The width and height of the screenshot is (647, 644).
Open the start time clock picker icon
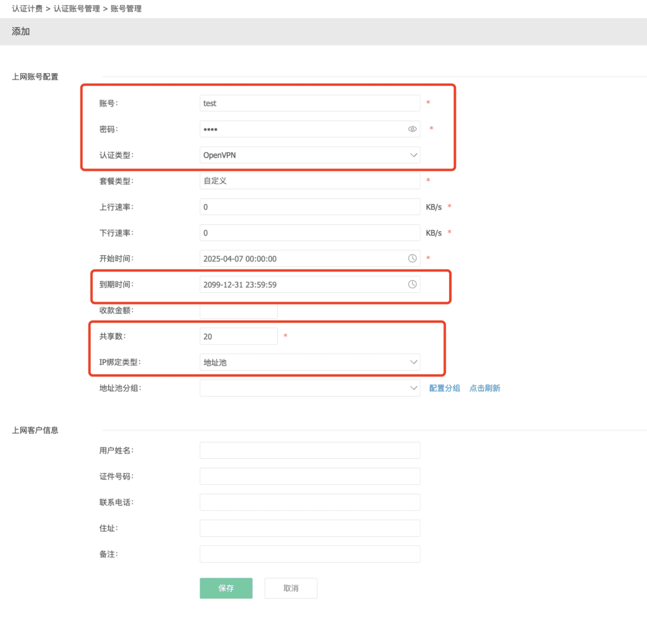pyautogui.click(x=412, y=258)
